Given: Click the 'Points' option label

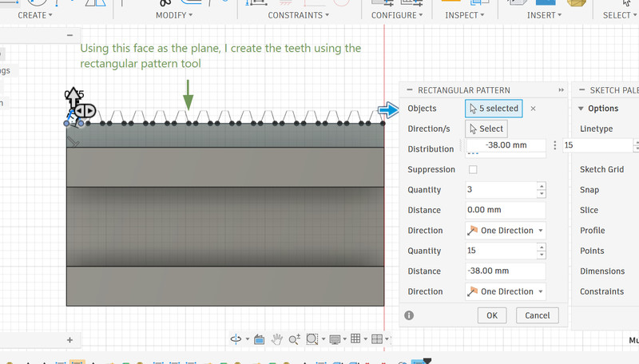Looking at the screenshot, I should click(x=592, y=251).
